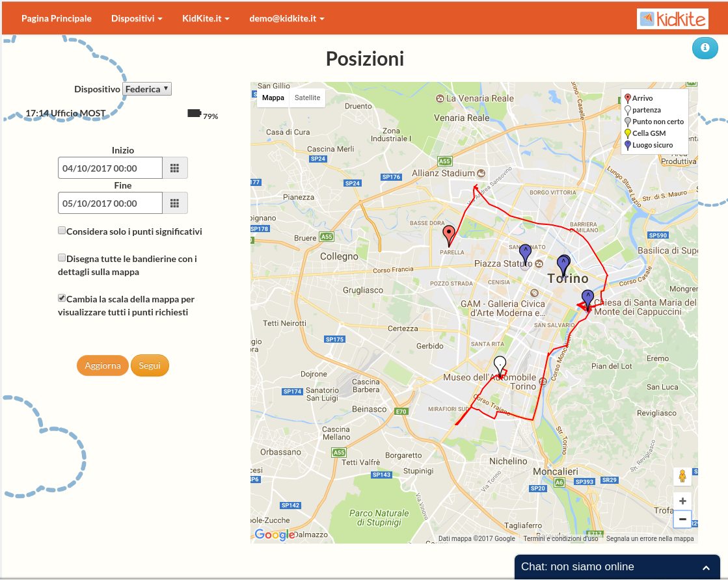Expand the chat widget chevron
Viewport: 728px width, 580px height.
[x=706, y=568]
